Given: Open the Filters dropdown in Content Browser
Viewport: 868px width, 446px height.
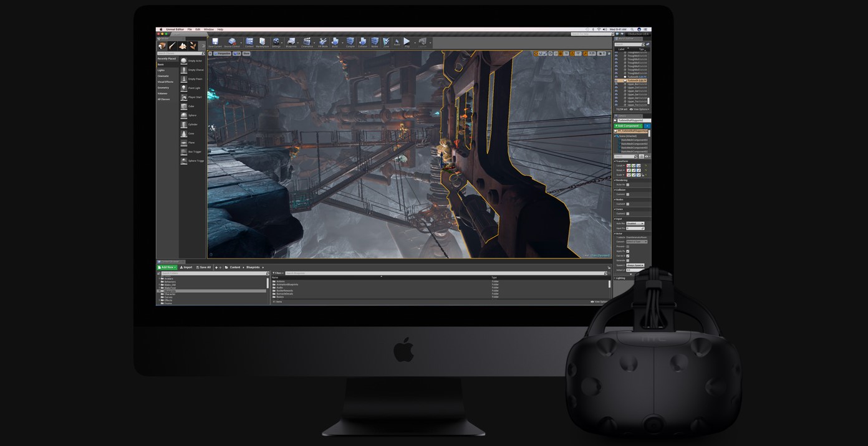Looking at the screenshot, I should [x=278, y=273].
